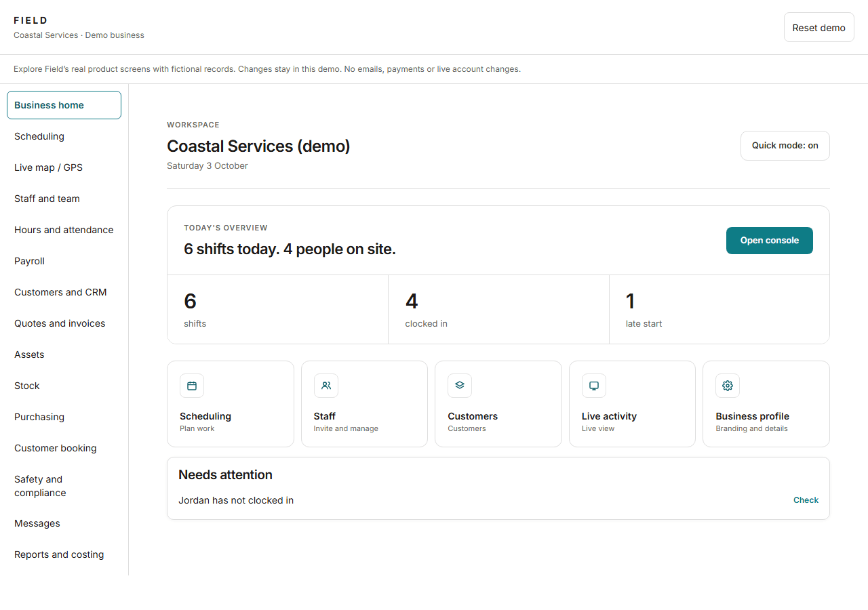Image resolution: width=868 pixels, height=610 pixels.
Task: Open Scheduling from the sidebar
Action: 64,136
